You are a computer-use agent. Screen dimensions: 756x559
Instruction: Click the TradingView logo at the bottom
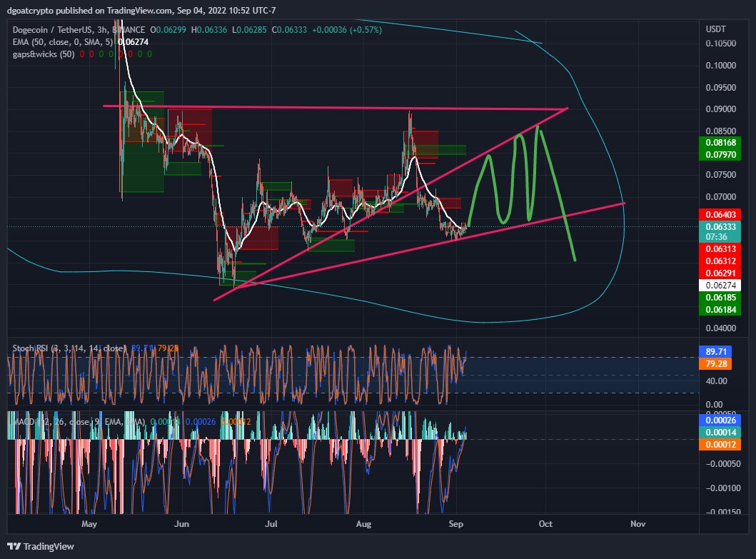click(41, 546)
